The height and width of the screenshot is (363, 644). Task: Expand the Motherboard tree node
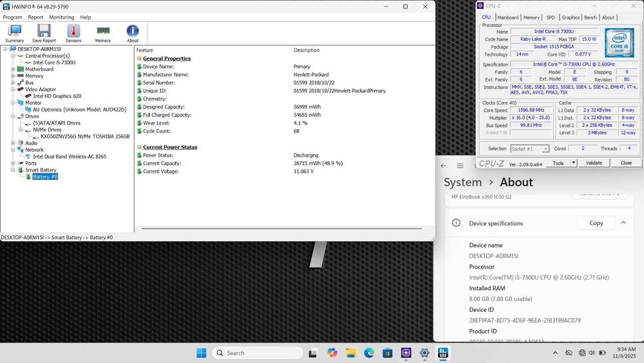pos(13,69)
